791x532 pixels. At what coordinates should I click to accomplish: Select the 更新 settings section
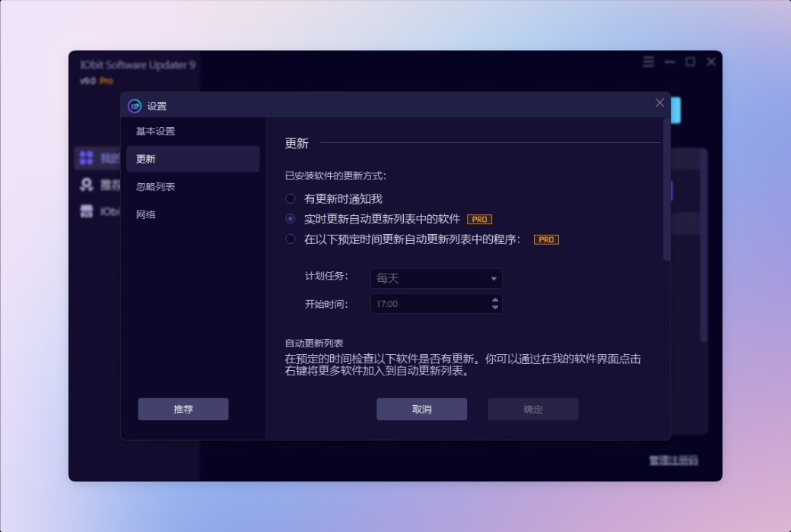(193, 159)
